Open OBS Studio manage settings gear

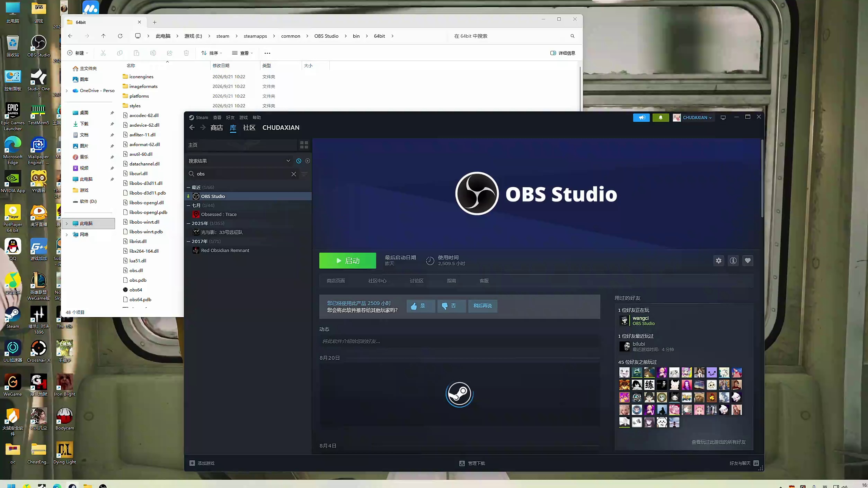[719, 261]
